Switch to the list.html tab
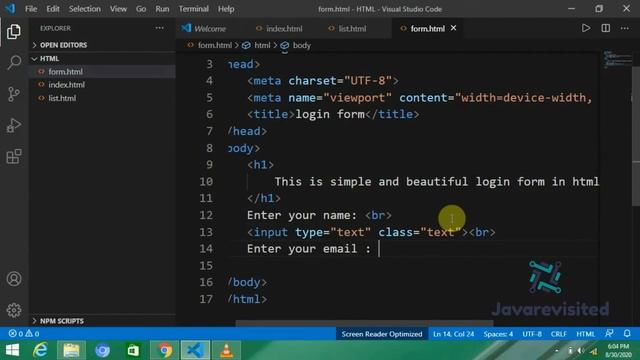The image size is (640, 360). pyautogui.click(x=352, y=29)
